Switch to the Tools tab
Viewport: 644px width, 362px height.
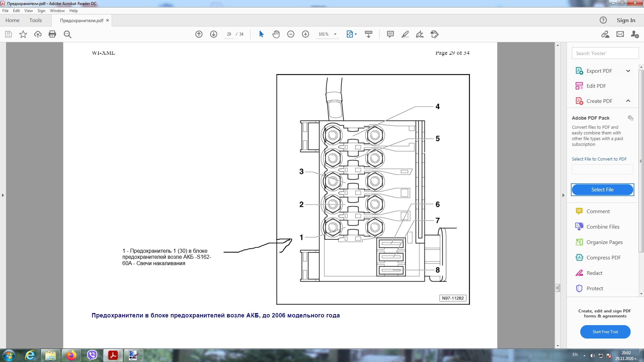(36, 20)
